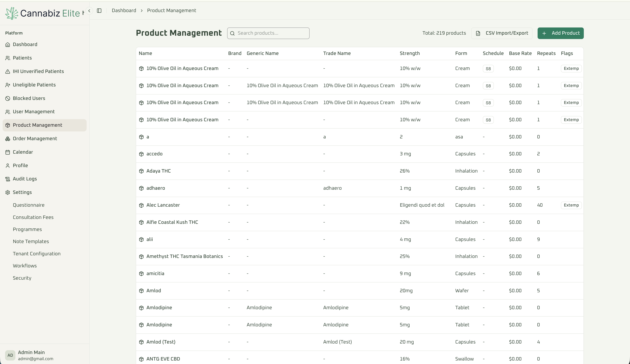Select the Calendar icon in sidebar
The height and width of the screenshot is (364, 630).
pos(8,152)
